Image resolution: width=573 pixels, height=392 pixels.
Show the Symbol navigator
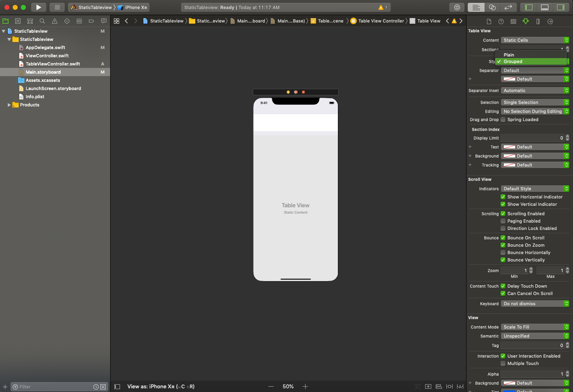[30, 21]
